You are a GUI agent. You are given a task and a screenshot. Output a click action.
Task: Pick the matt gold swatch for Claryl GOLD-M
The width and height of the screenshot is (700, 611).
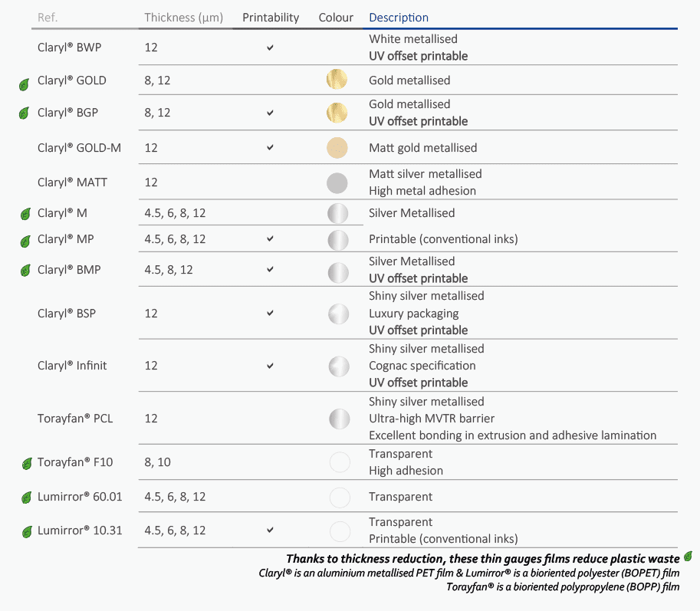pos(337,148)
